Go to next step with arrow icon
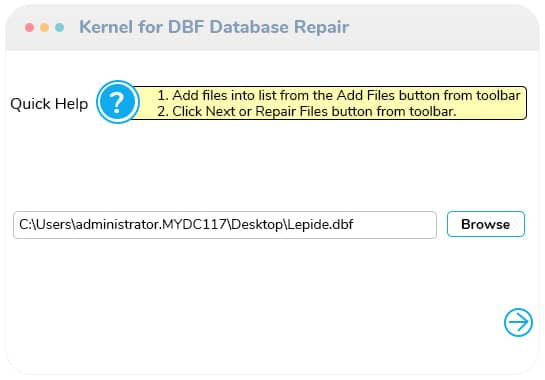The width and height of the screenshot is (545, 380). pyautogui.click(x=518, y=322)
